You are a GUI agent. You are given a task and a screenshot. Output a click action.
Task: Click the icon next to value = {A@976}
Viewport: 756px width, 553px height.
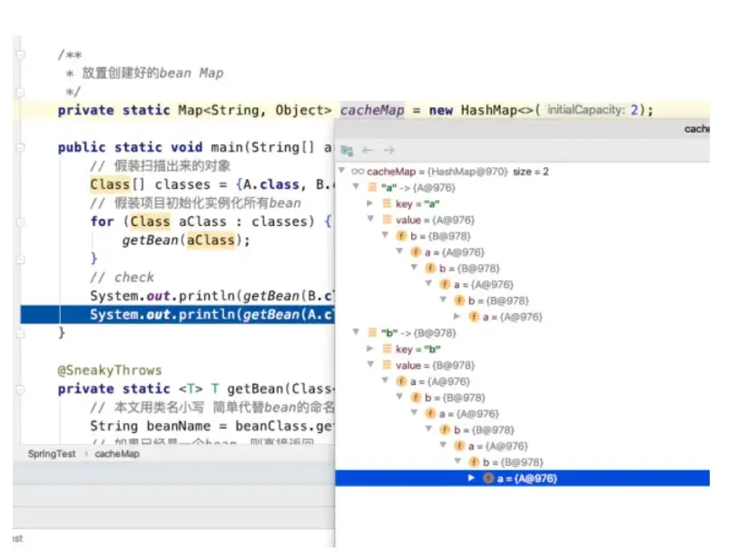pos(388,220)
